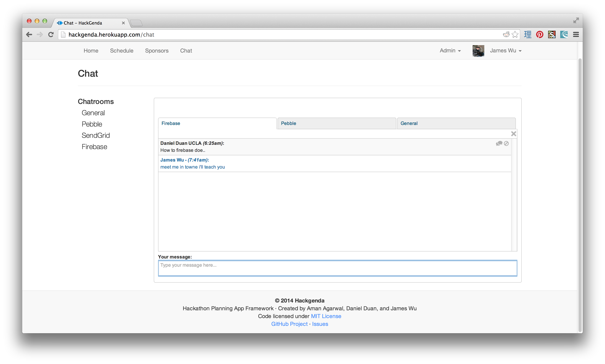Go to Home in the navbar
The image size is (605, 364).
91,51
